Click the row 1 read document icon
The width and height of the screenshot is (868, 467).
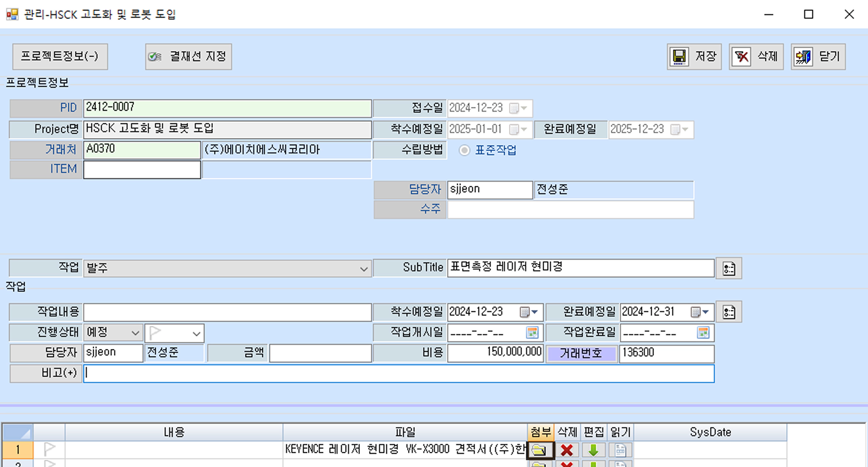[620, 450]
